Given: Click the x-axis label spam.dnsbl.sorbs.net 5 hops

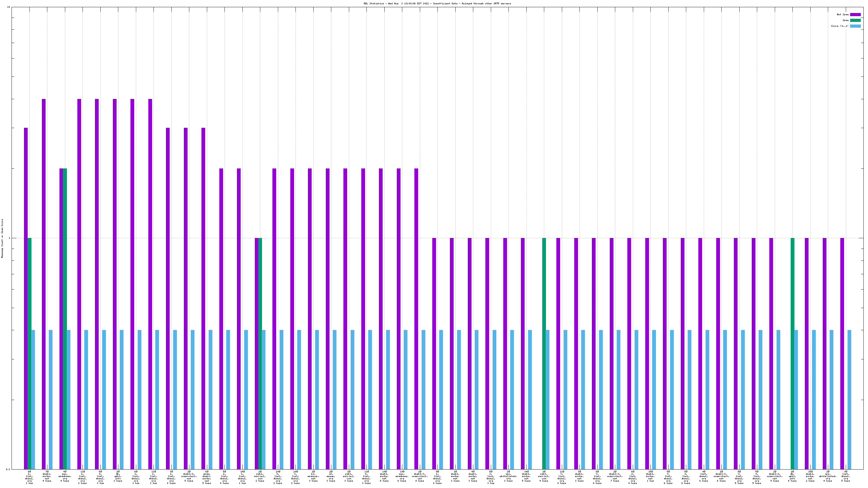Looking at the screenshot, I should [x=207, y=477].
